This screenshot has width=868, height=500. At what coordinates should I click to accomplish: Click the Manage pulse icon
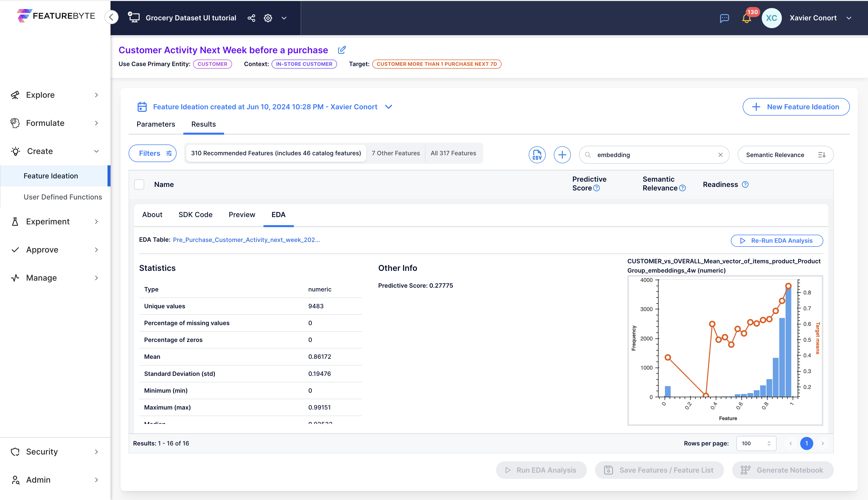[x=15, y=278]
